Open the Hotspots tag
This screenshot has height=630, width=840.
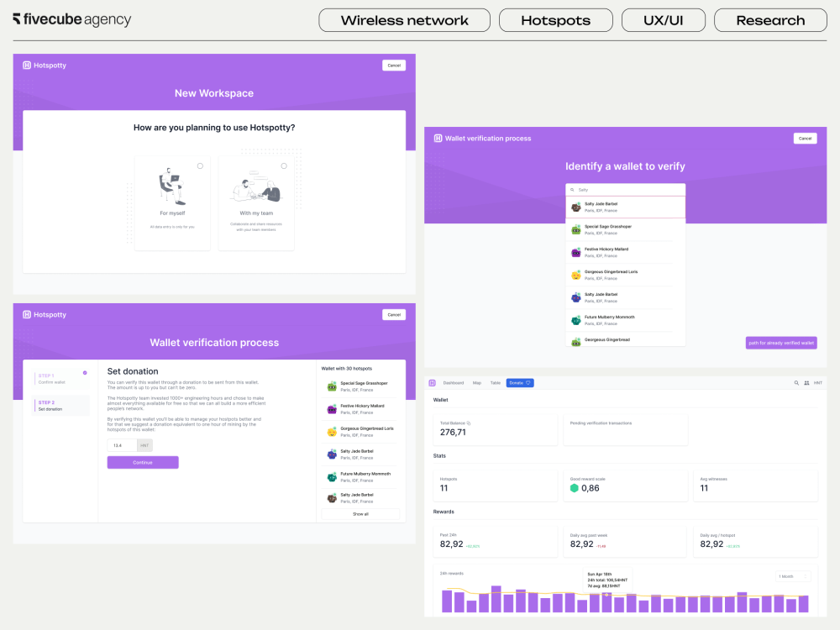(x=555, y=20)
